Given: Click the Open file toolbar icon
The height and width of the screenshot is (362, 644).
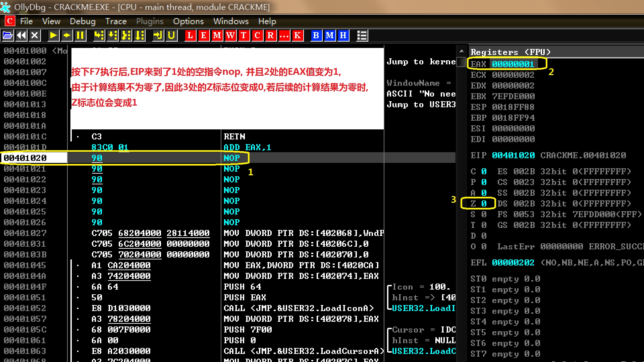Looking at the screenshot, I should point(8,35).
